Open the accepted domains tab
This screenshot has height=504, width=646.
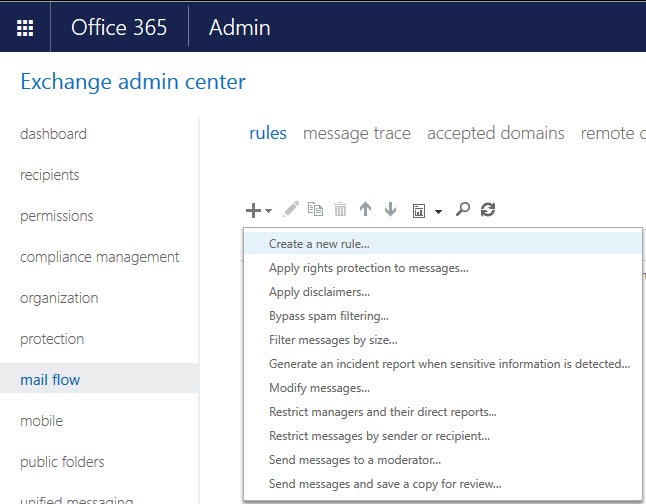pyautogui.click(x=496, y=133)
